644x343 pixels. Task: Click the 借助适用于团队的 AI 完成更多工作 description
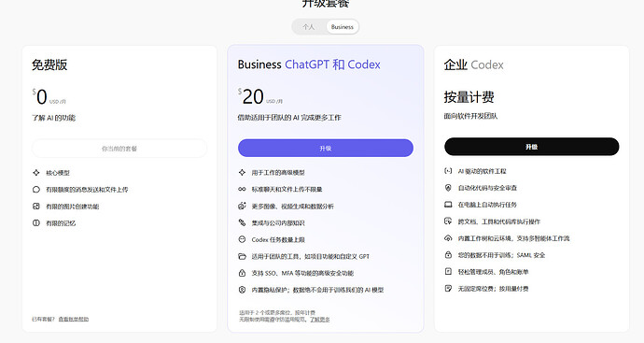pos(289,118)
